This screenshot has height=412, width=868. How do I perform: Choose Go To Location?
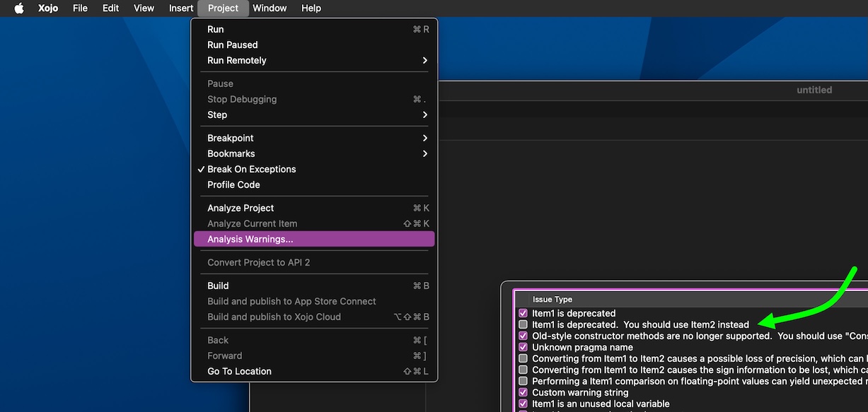tap(314, 371)
